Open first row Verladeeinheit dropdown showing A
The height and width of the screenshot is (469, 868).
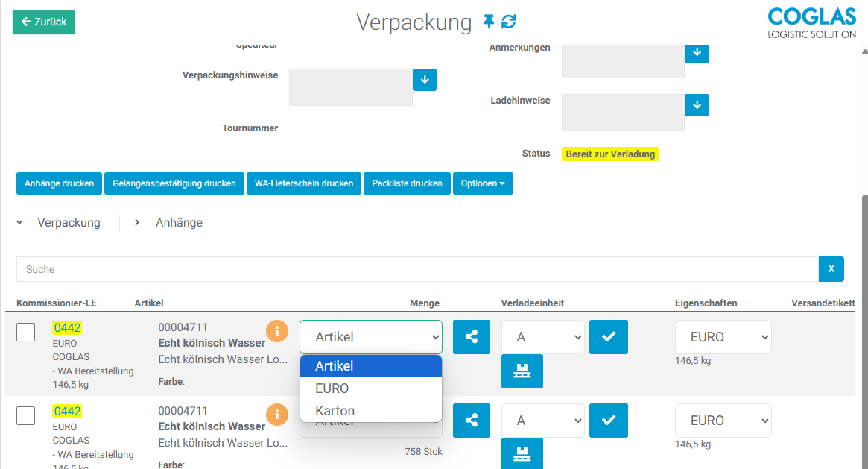pos(543,337)
